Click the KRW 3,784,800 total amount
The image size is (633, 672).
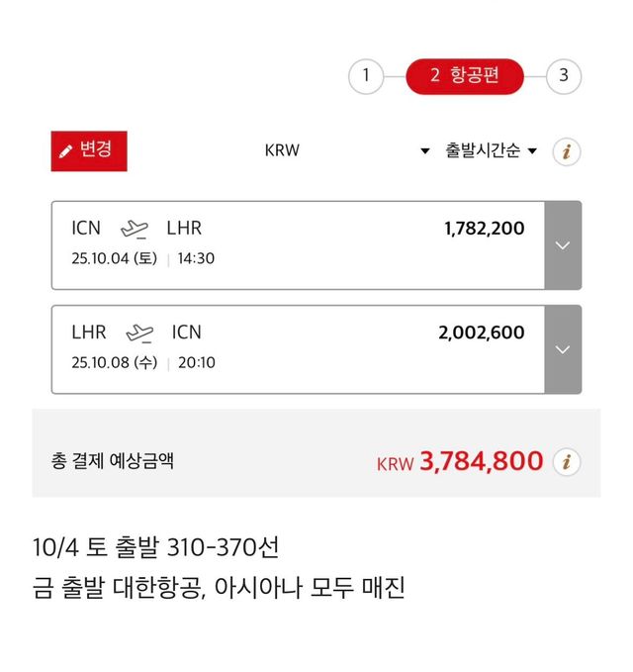tap(460, 461)
